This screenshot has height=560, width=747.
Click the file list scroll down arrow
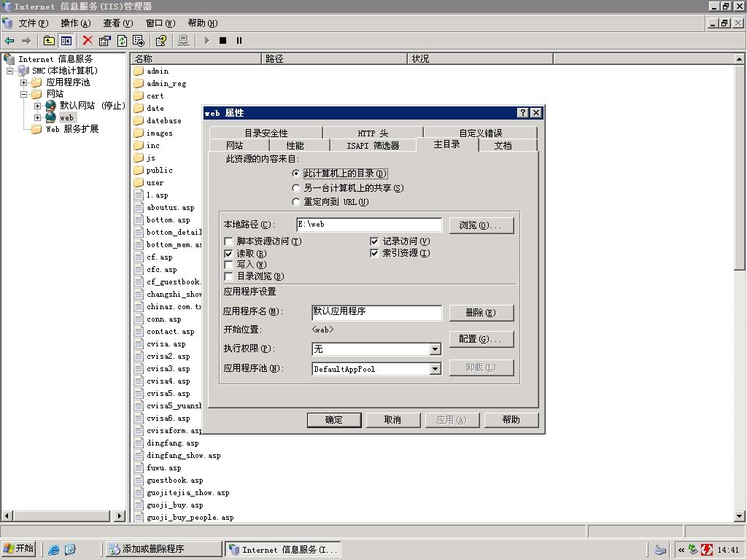point(740,516)
